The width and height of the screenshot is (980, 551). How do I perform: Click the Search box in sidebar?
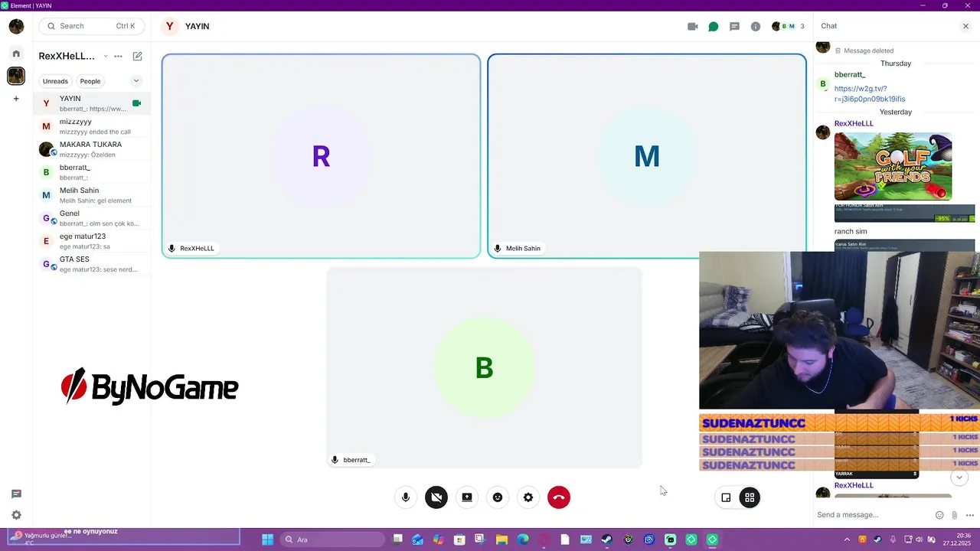[91, 26]
